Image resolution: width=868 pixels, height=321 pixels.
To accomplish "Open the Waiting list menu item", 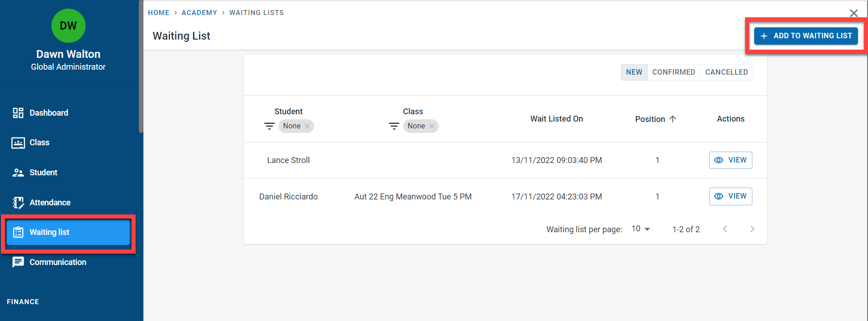I will 68,232.
